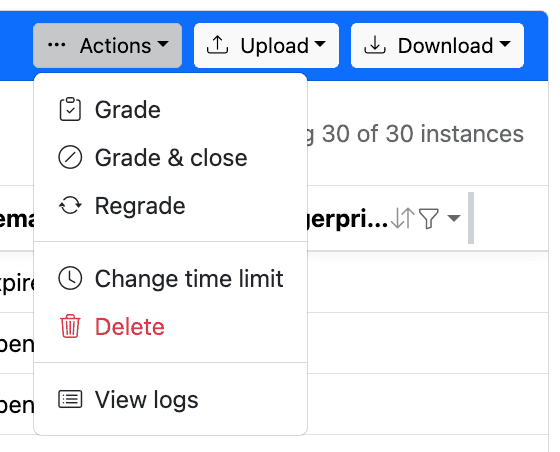The height and width of the screenshot is (452, 560).
Task: Collapse the Actions dropdown menu
Action: [108, 45]
